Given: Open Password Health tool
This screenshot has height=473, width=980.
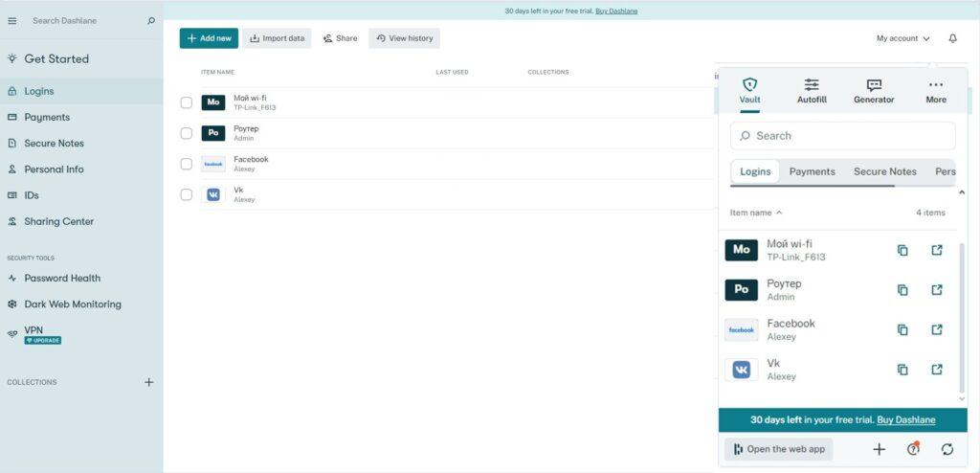Looking at the screenshot, I should tap(81, 279).
